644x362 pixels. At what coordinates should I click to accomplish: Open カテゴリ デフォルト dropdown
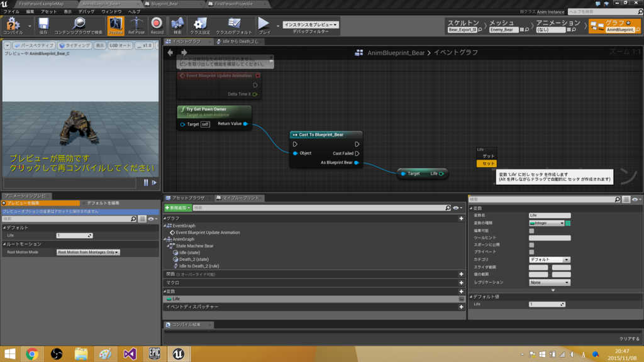pos(550,260)
